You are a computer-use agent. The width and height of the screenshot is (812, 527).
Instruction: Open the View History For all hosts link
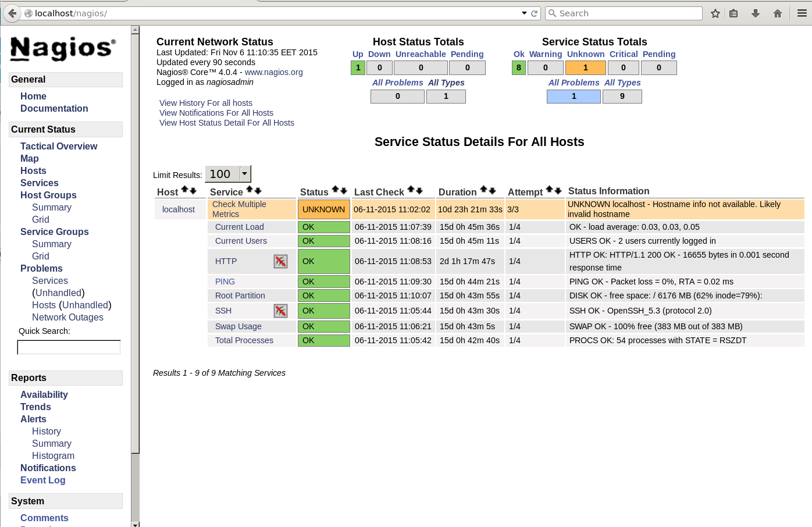pyautogui.click(x=206, y=103)
